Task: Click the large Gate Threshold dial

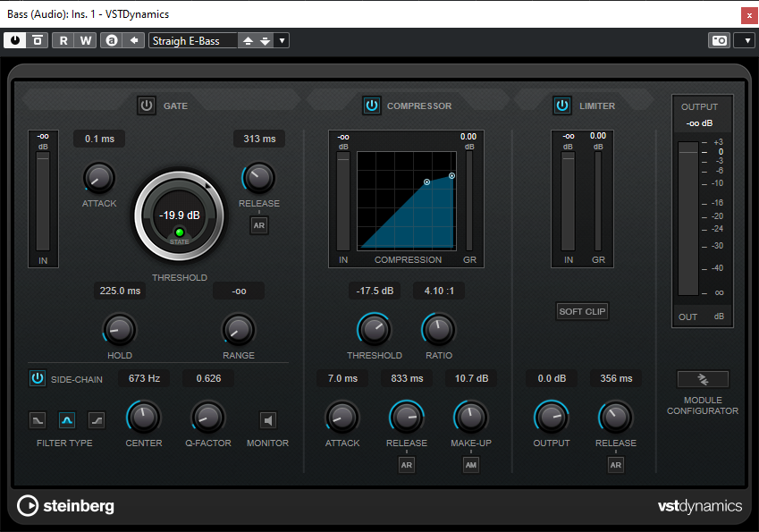Action: point(179,215)
